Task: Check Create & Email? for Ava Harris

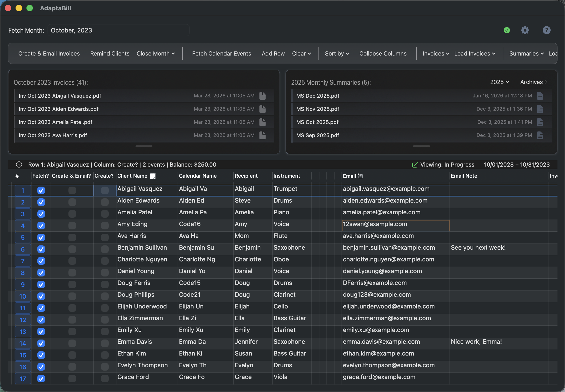Action: (72, 237)
